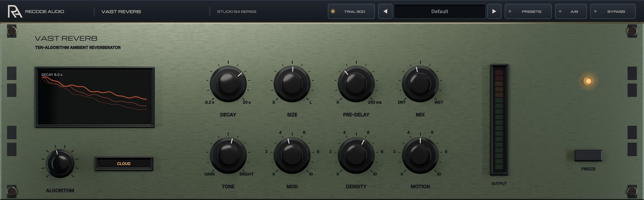Click the Mod knob
Viewport: 644px width, 200px height.
coord(292,155)
